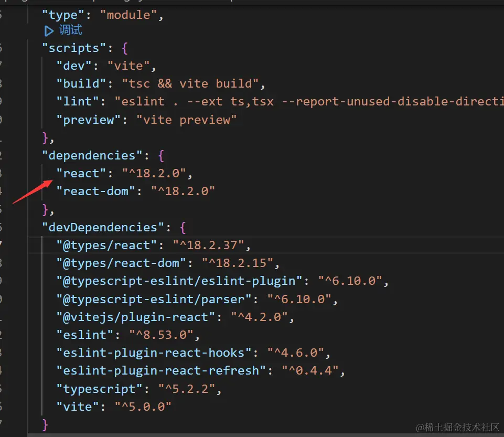Click the "dev" script key
The image size is (504, 437).
coord(74,66)
